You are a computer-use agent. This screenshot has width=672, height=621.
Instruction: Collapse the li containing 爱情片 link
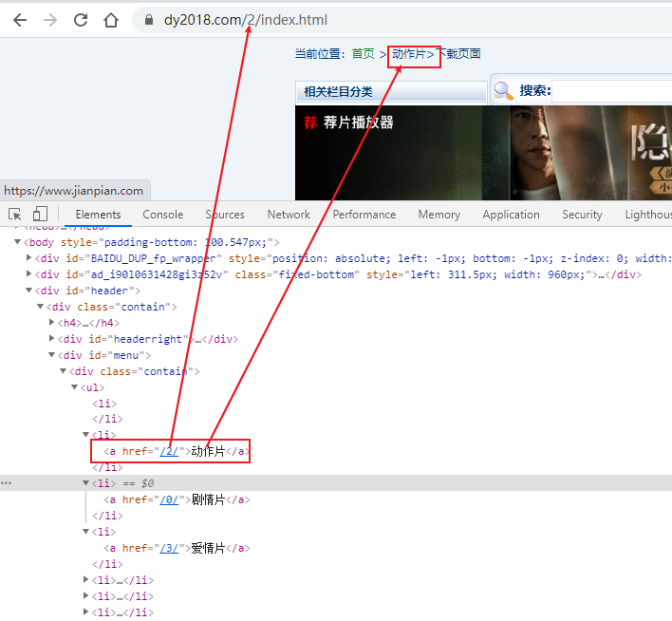(x=85, y=532)
